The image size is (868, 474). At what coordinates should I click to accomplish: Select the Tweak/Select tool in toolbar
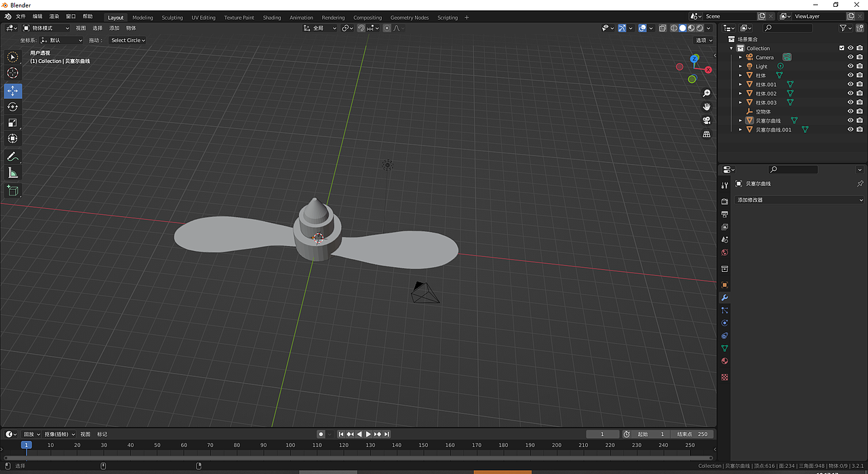pos(13,58)
